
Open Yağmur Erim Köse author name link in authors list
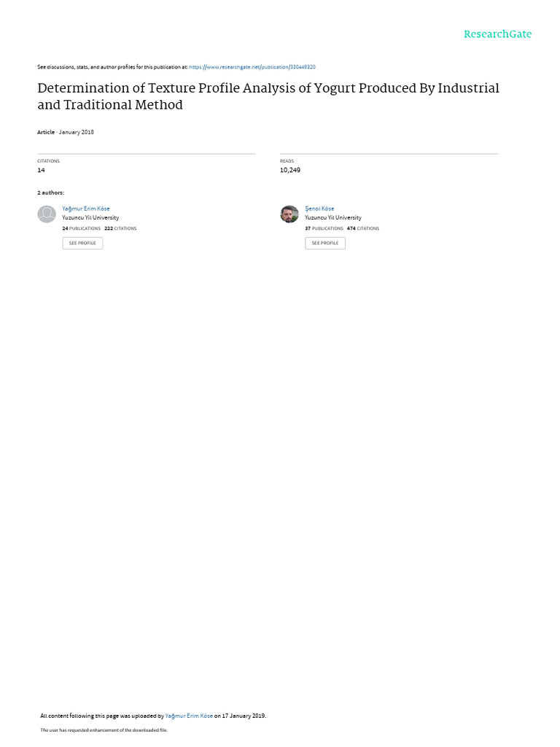tap(86, 209)
